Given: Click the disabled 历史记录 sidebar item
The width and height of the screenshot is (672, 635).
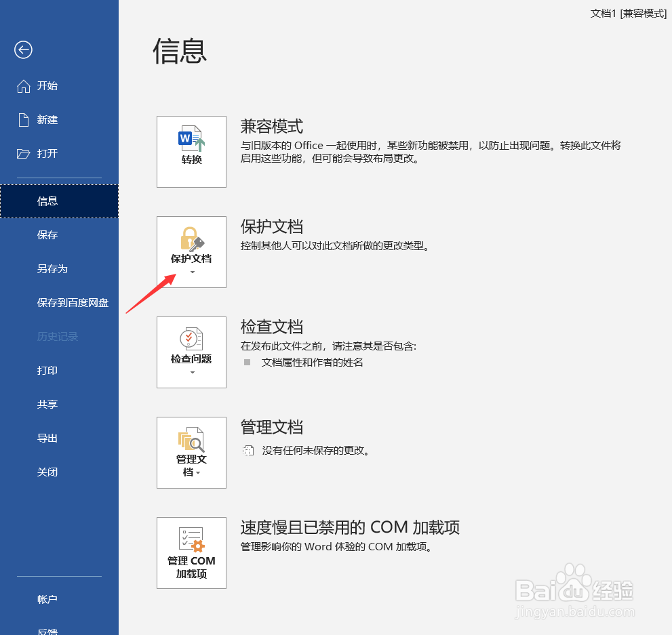Looking at the screenshot, I should (58, 337).
